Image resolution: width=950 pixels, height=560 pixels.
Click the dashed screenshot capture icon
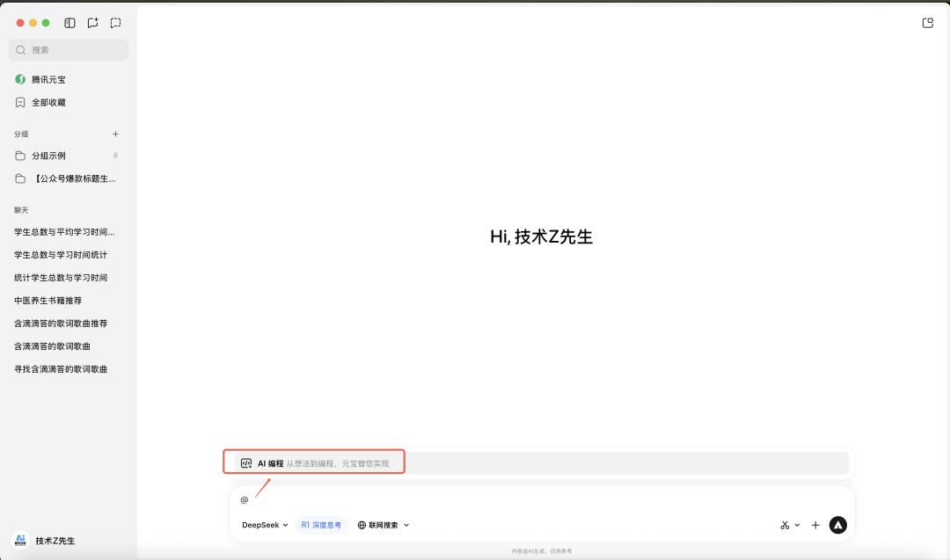point(116,23)
